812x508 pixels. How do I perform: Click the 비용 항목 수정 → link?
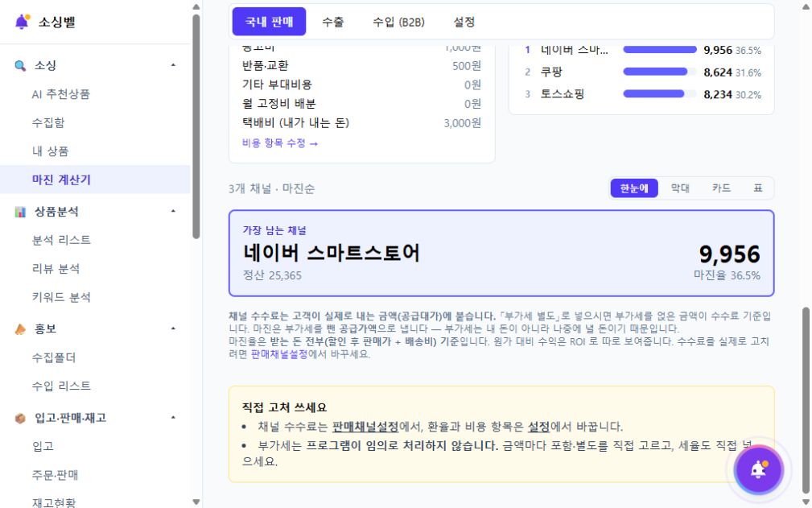click(279, 143)
